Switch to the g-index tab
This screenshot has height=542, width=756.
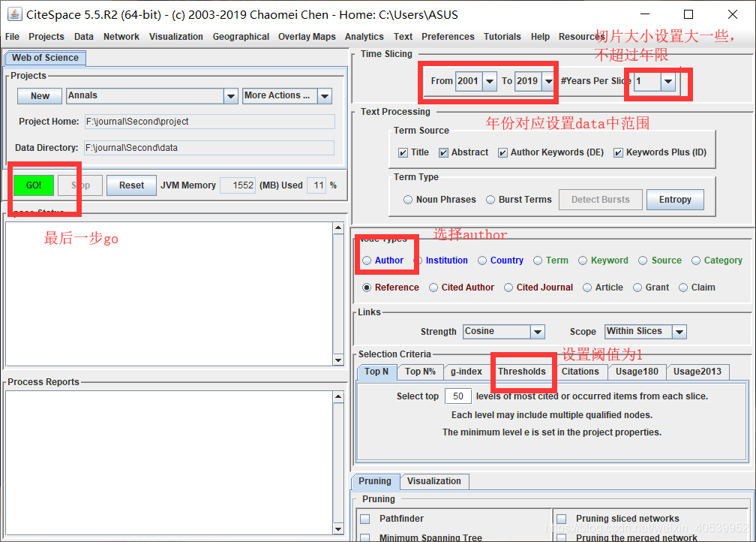pyautogui.click(x=466, y=372)
